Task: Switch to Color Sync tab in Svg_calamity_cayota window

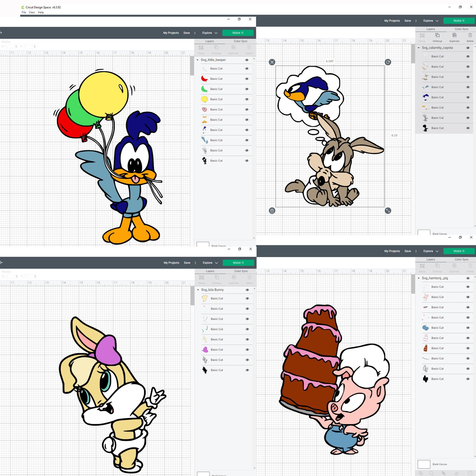Action: click(x=461, y=29)
